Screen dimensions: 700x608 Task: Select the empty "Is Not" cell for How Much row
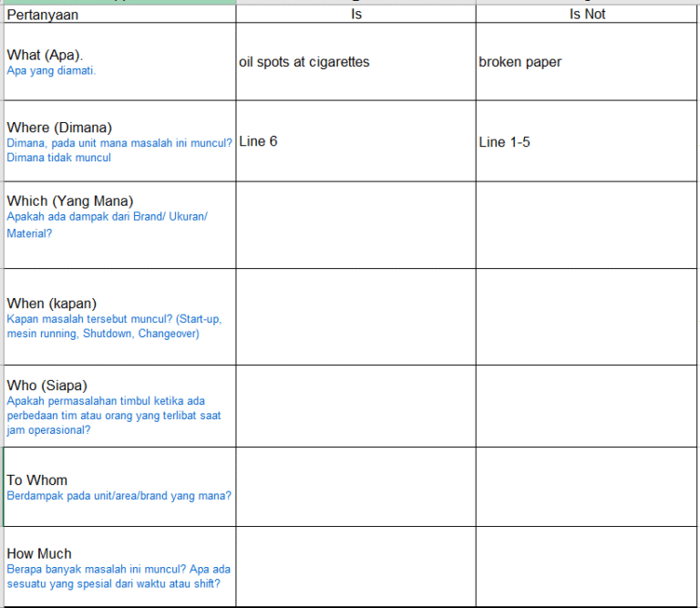click(x=587, y=567)
